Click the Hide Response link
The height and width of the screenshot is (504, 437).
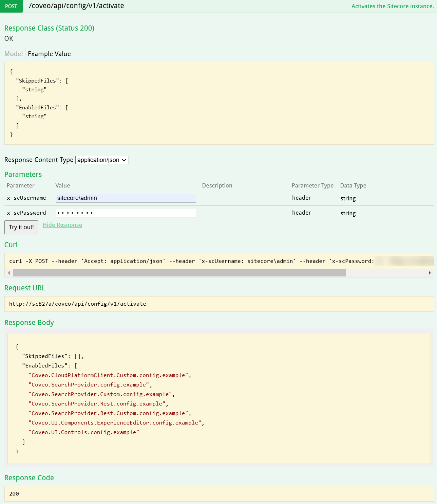(x=62, y=225)
